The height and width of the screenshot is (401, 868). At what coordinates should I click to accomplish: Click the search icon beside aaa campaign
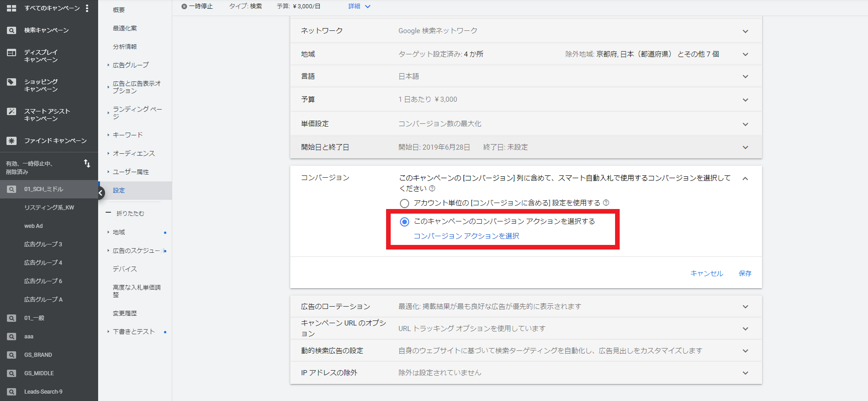point(12,337)
